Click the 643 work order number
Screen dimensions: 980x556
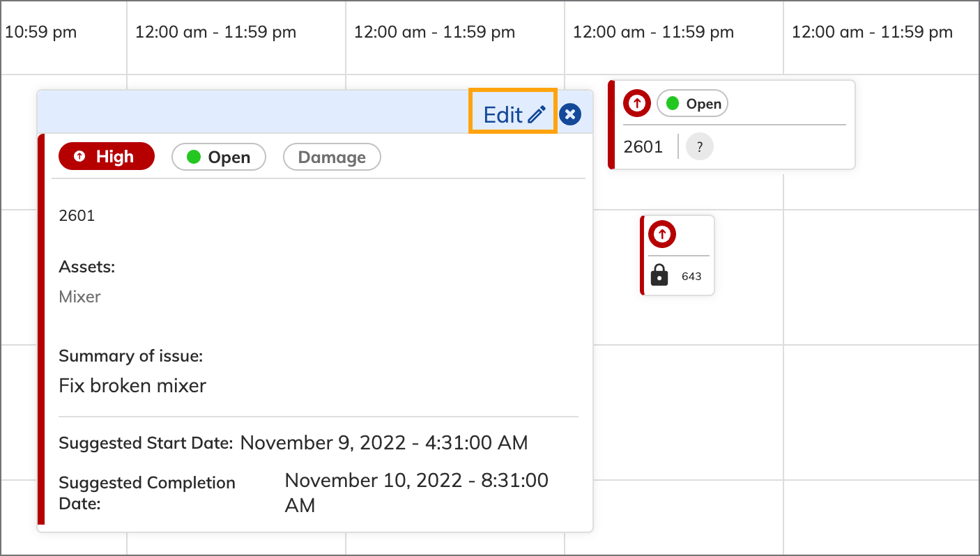tap(691, 277)
